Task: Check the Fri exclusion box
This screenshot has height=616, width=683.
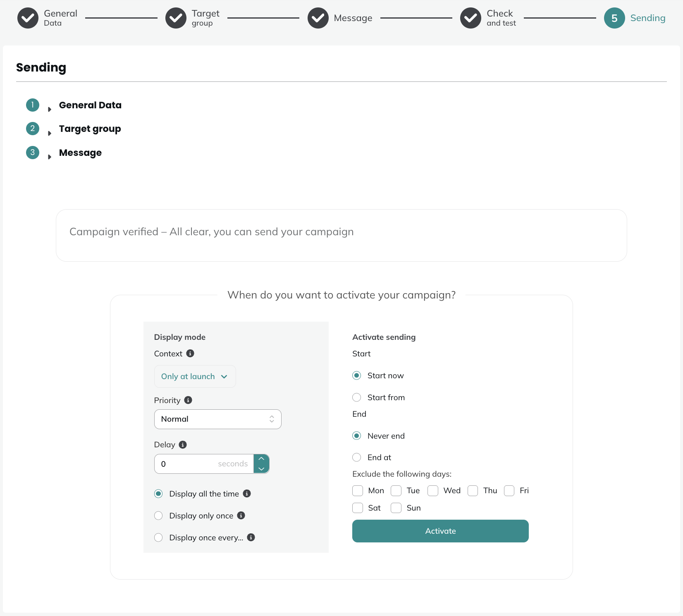Action: (509, 491)
